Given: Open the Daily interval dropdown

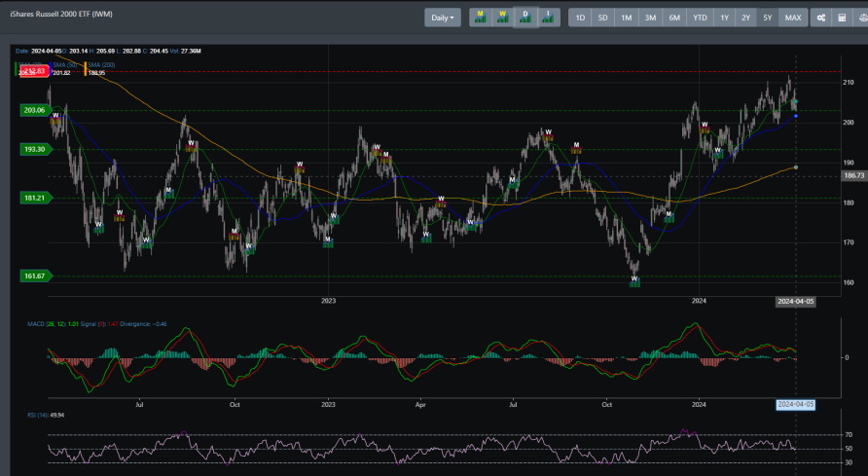Looking at the screenshot, I should [443, 18].
